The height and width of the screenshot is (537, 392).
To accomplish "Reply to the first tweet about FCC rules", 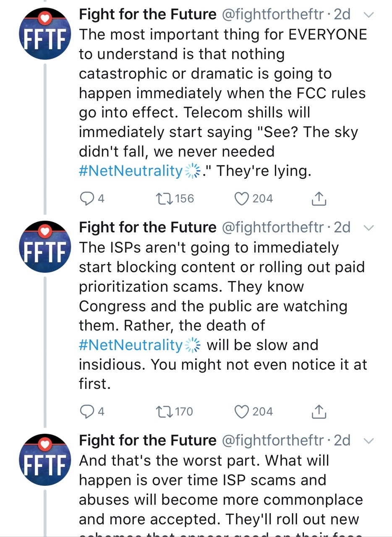I will tap(87, 198).
